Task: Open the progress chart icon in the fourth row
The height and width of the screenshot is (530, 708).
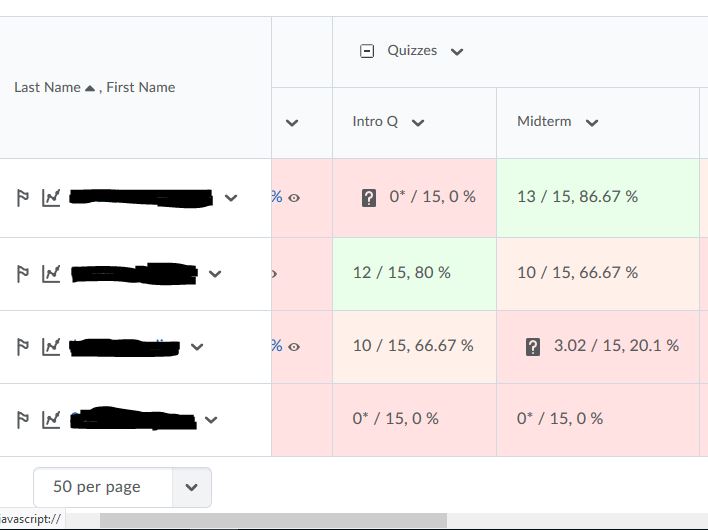Action: click(x=51, y=420)
